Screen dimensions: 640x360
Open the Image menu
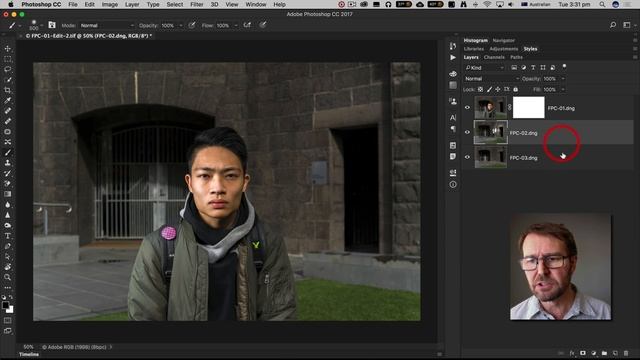coord(109,4)
